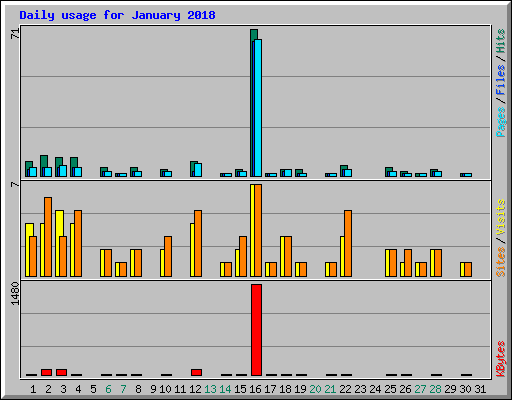Click the "1480" KBytes axis maximum label
The height and width of the screenshot is (400, 512).
pyautogui.click(x=15, y=294)
